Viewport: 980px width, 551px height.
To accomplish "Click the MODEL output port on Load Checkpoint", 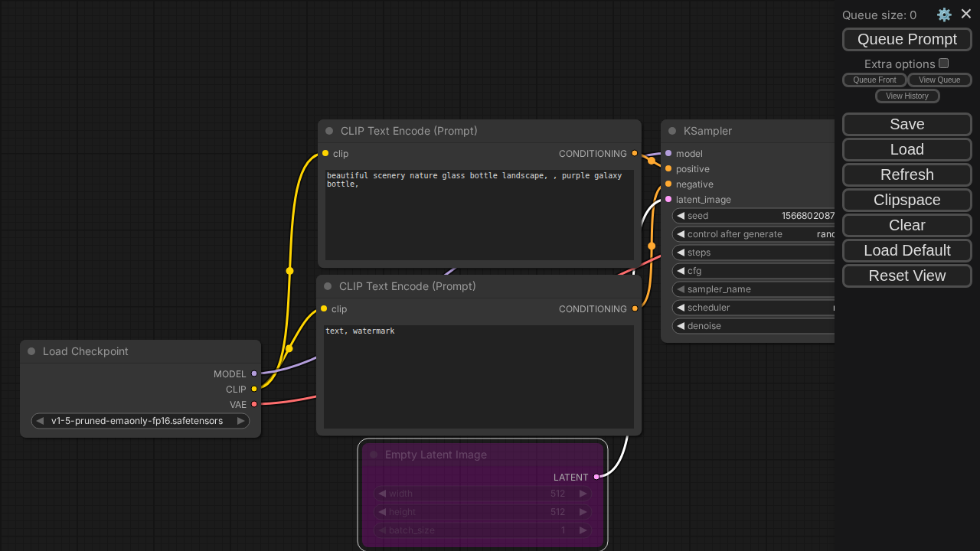I will coord(254,373).
